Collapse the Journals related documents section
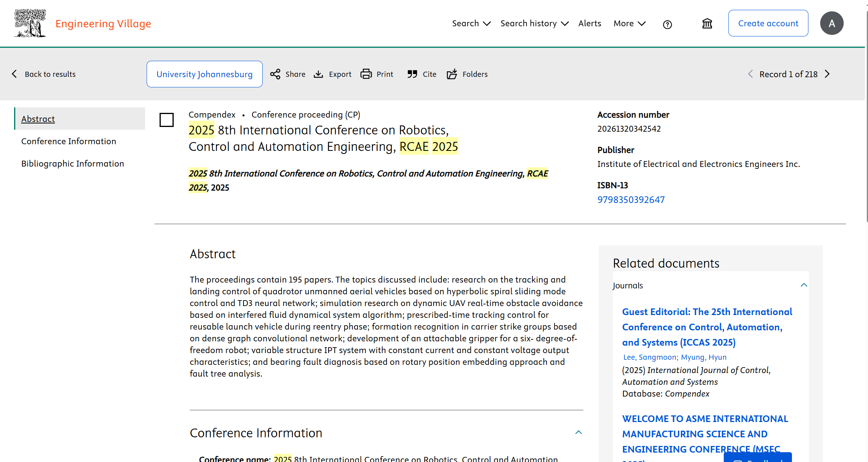The image size is (868, 462). coord(804,285)
